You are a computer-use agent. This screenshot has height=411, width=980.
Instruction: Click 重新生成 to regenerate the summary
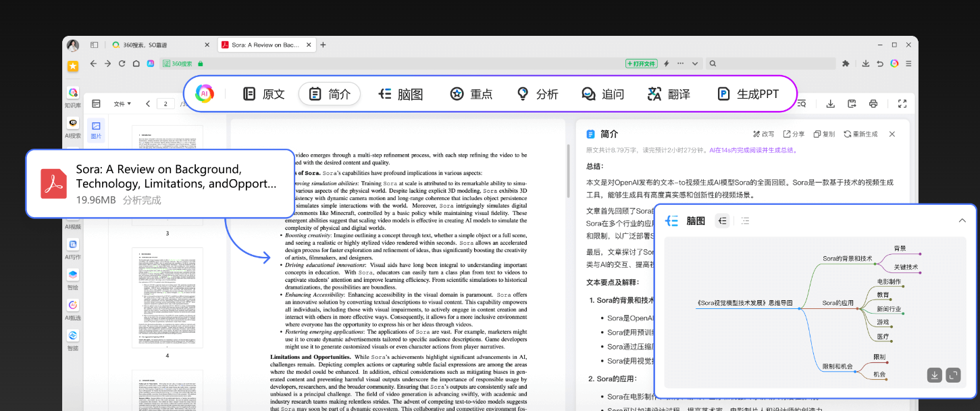click(861, 134)
